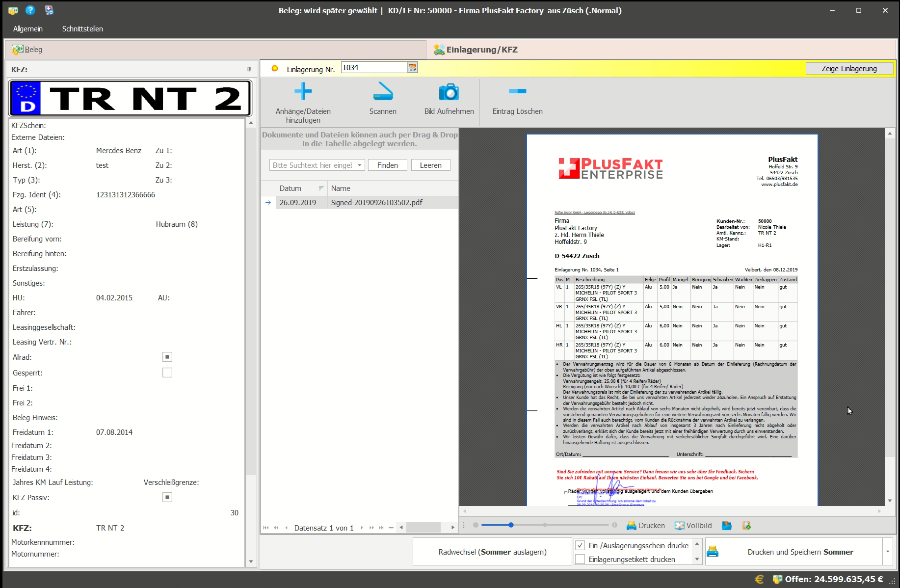The height and width of the screenshot is (588, 900).
Task: Click the Finden button
Action: (388, 165)
